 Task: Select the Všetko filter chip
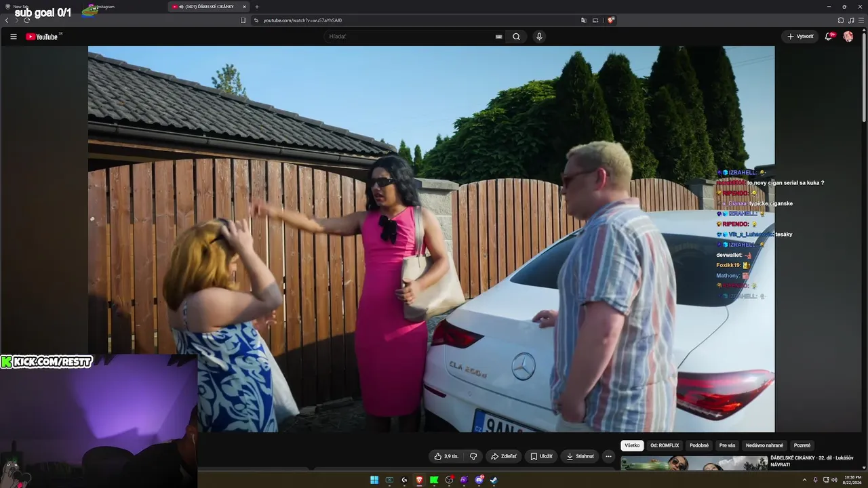[632, 445]
